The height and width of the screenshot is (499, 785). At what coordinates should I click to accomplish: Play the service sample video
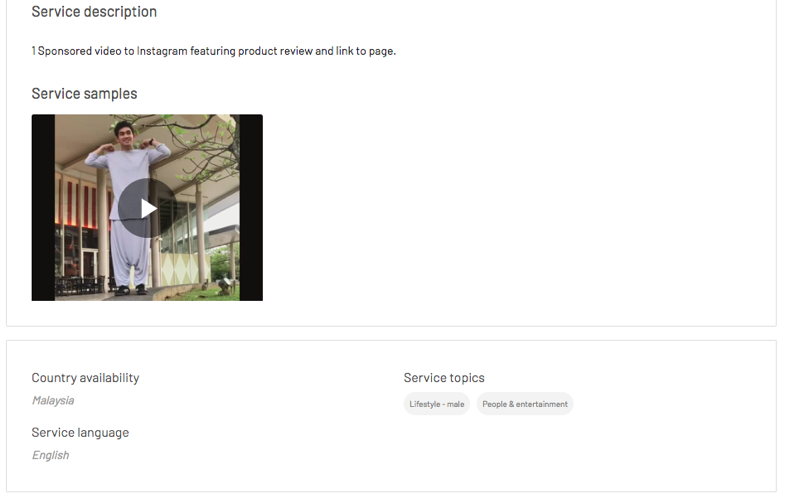(x=147, y=208)
